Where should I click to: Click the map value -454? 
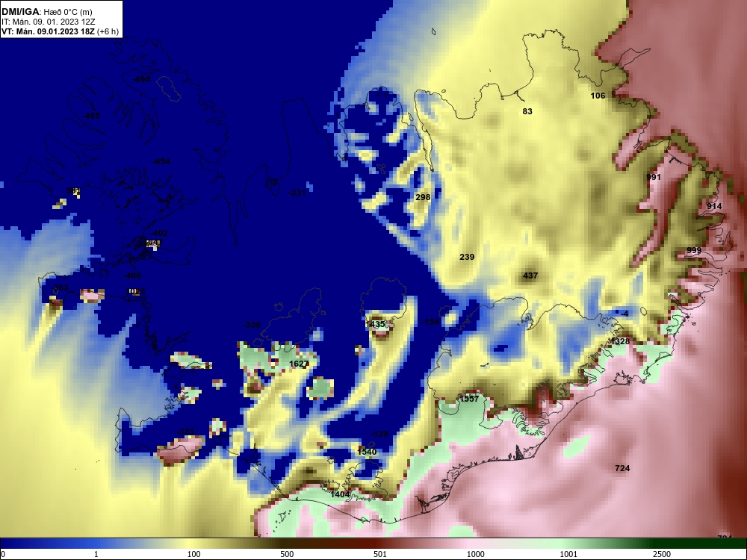pyautogui.click(x=161, y=162)
